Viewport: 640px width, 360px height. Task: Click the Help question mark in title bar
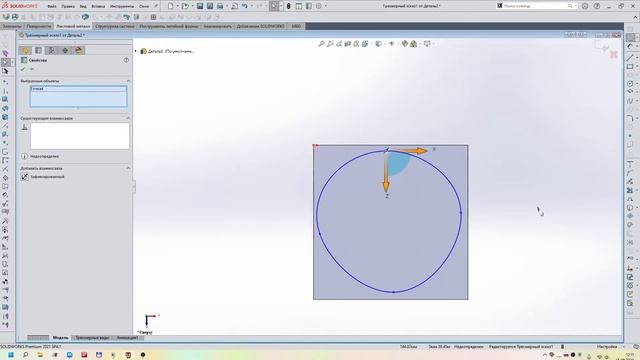coord(597,6)
